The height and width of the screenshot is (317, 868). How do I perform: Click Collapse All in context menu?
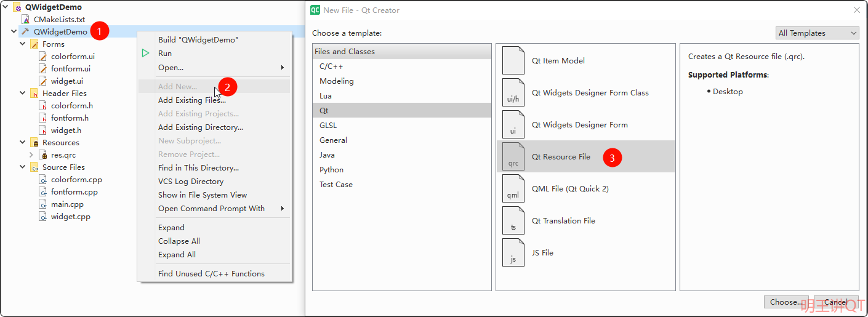coord(214,241)
